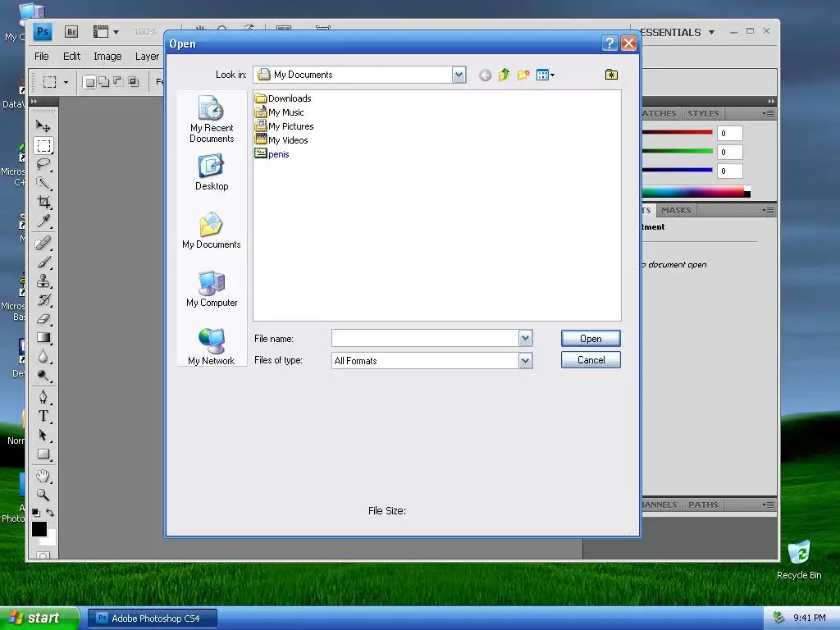Switch to the PATHS tab
Image resolution: width=840 pixels, height=630 pixels.
pyautogui.click(x=703, y=504)
